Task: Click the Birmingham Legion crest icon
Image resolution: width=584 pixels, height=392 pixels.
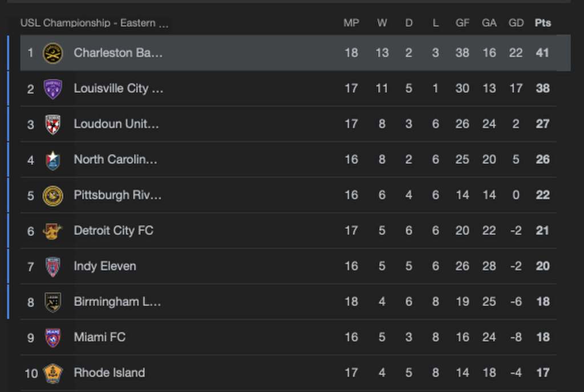Action: (53, 302)
